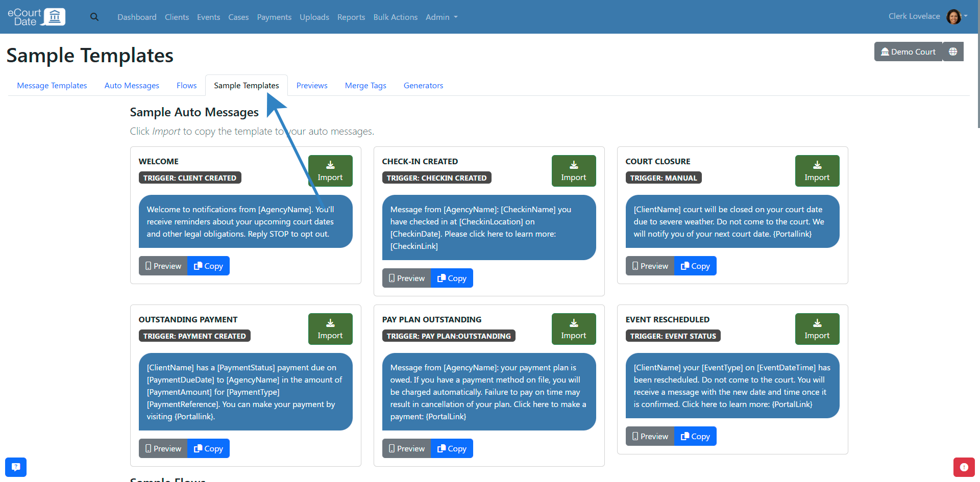
Task: Switch to Flows tab
Action: coord(186,85)
